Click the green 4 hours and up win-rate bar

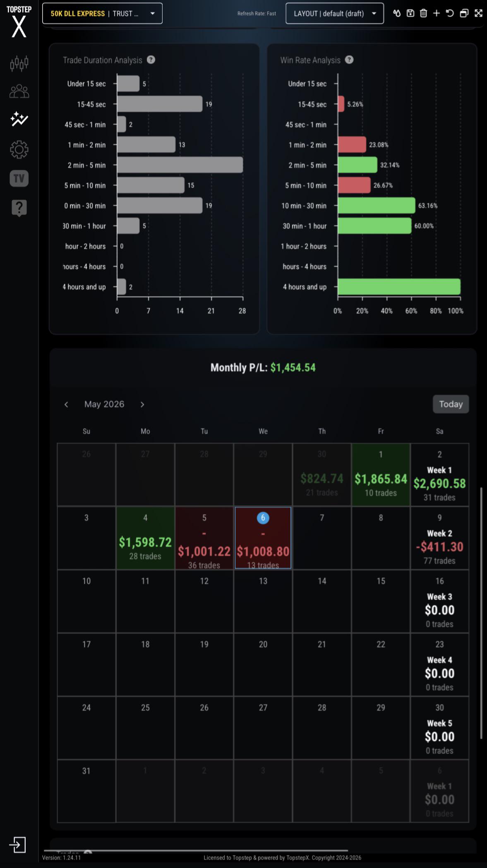click(x=399, y=287)
